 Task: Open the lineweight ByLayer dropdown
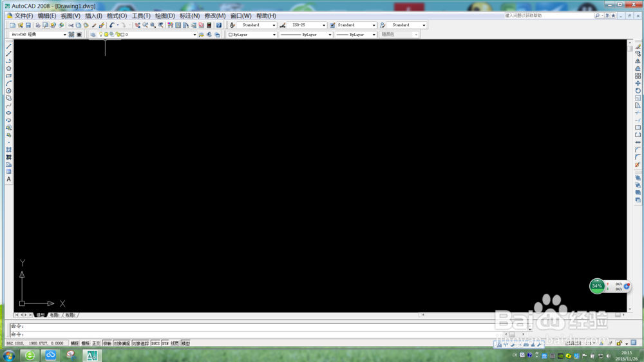point(374,35)
